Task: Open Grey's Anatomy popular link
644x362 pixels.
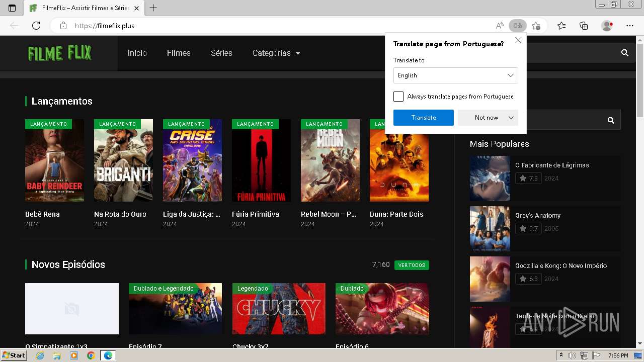Action: coord(538,215)
